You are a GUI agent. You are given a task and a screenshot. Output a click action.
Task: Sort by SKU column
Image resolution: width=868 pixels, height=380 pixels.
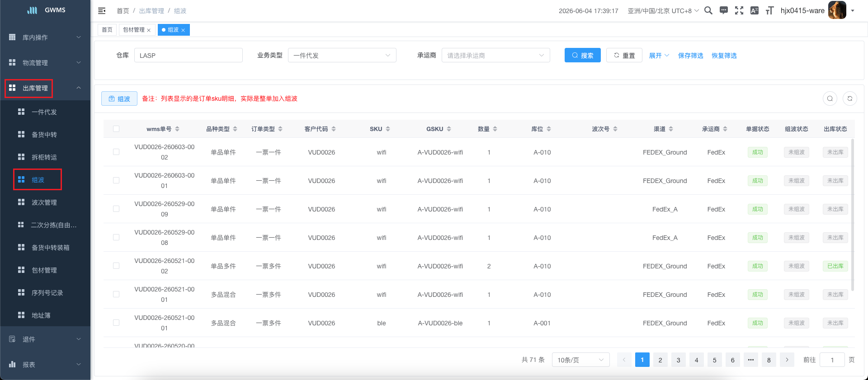coord(388,129)
